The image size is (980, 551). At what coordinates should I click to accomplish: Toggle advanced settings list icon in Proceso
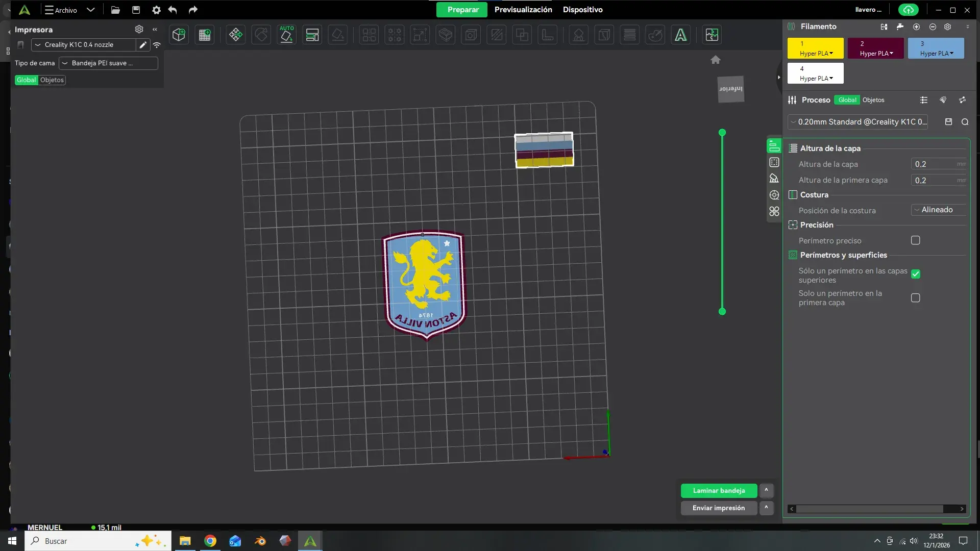coord(924,100)
